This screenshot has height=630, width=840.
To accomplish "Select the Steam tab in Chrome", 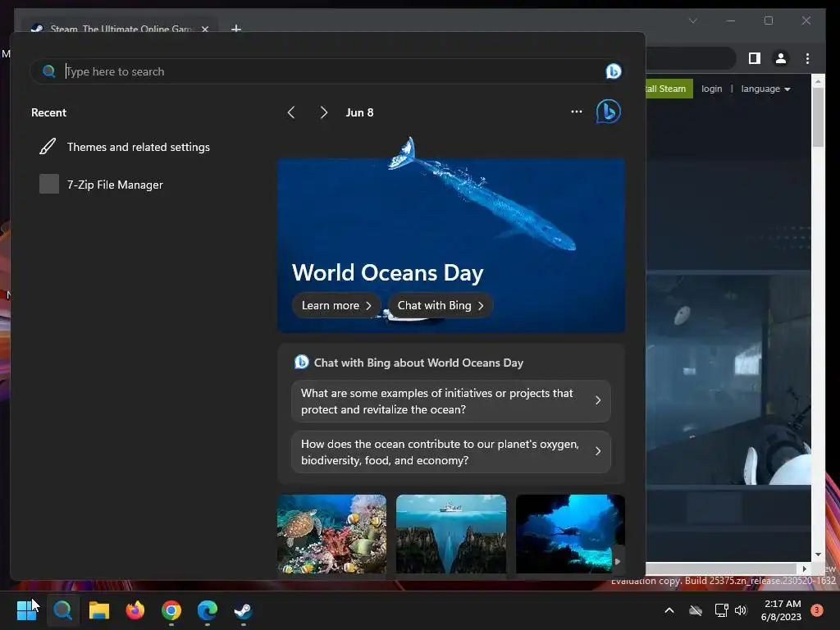I will 119,27.
